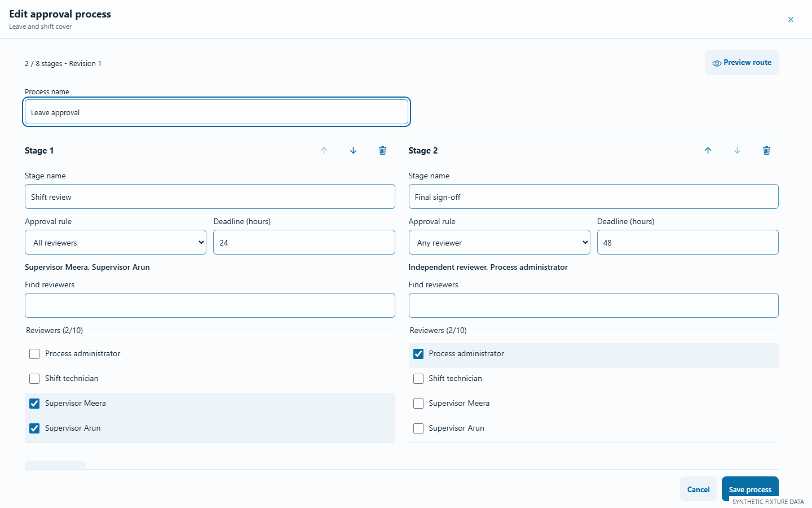Click the 'Stage 1' heading

[x=39, y=151]
